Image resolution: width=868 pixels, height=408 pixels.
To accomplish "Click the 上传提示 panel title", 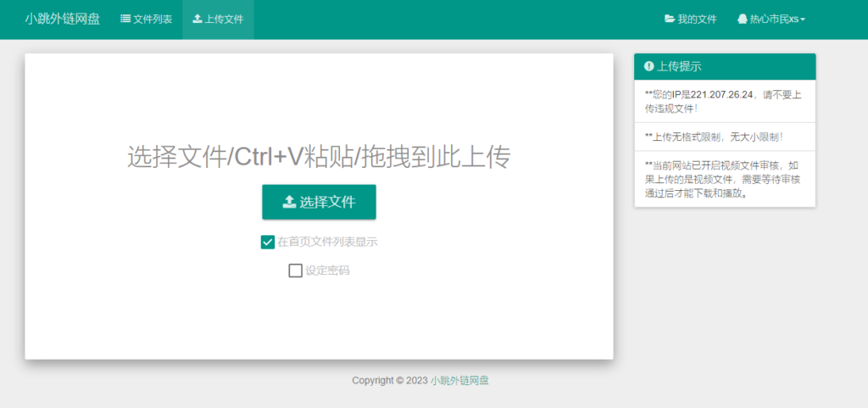I will 679,66.
